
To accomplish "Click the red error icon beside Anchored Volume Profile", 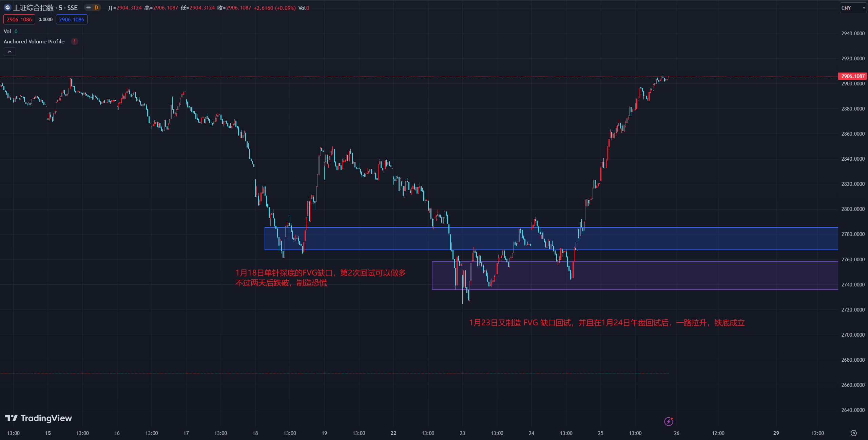I will click(75, 41).
